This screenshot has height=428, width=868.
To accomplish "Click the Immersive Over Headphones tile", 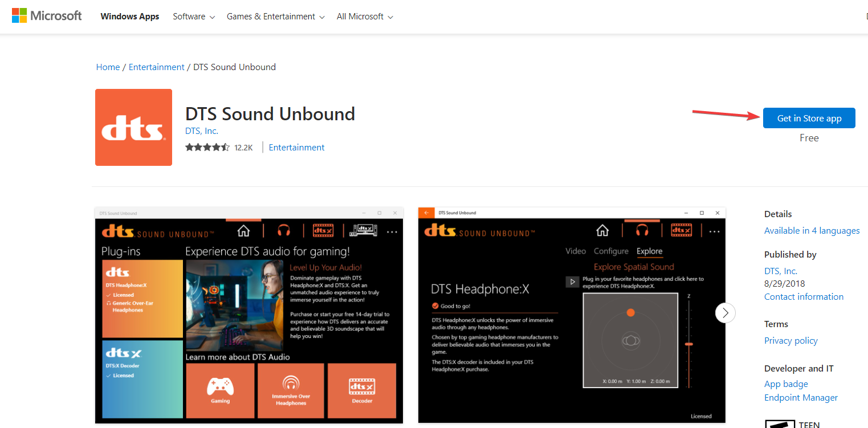I will (291, 390).
